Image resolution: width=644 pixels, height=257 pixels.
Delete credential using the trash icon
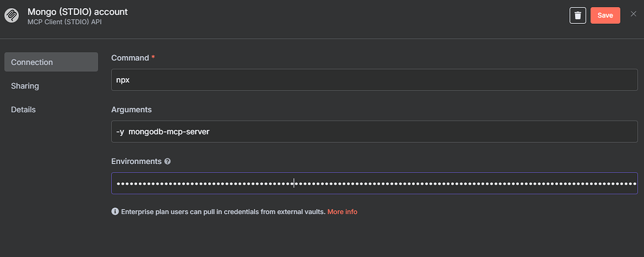tap(577, 16)
